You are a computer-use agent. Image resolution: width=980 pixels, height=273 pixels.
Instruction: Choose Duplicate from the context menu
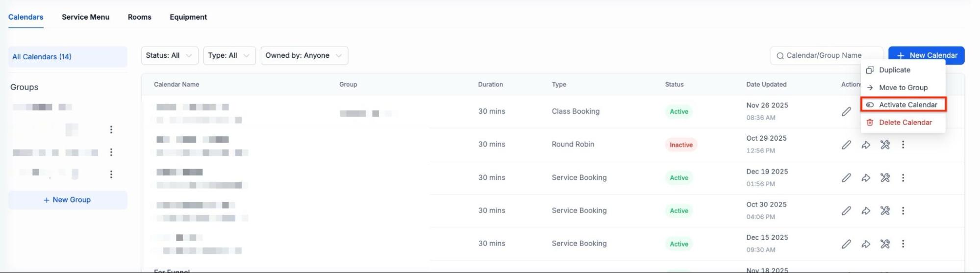894,70
